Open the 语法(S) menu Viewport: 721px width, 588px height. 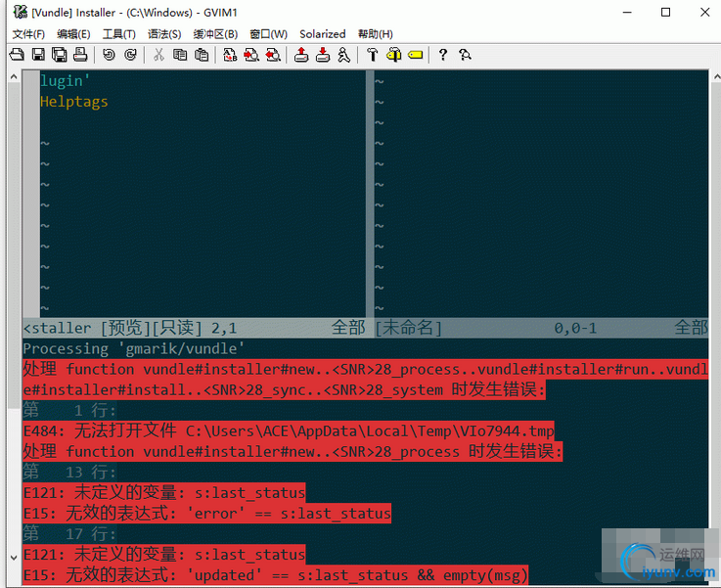point(164,34)
